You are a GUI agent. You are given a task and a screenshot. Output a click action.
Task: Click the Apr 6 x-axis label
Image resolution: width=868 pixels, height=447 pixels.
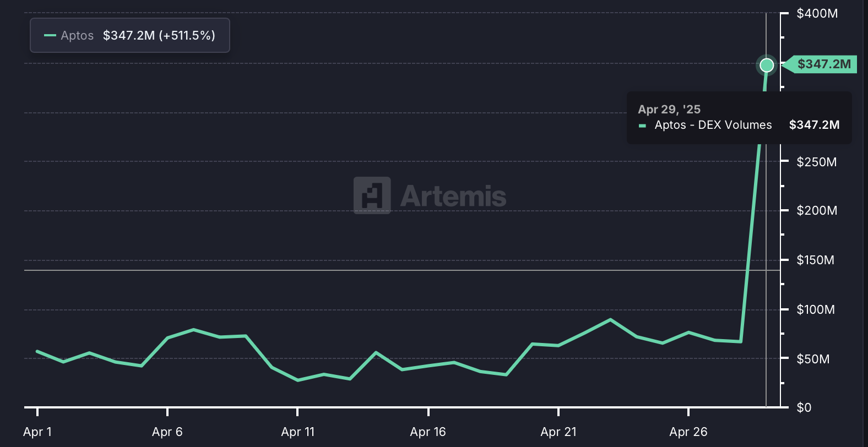167,432
